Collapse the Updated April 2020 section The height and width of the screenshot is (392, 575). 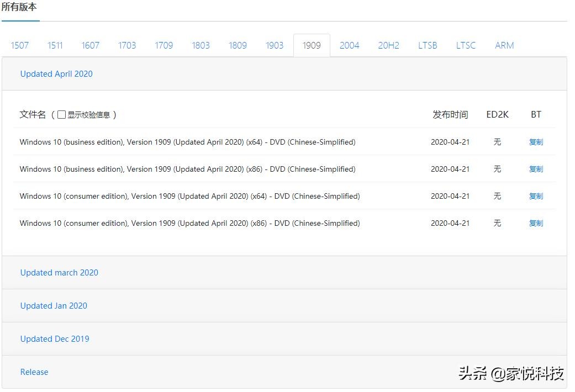(x=56, y=74)
